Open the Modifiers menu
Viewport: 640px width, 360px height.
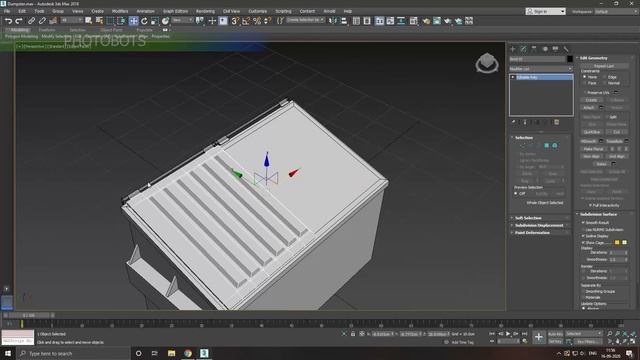[120, 11]
